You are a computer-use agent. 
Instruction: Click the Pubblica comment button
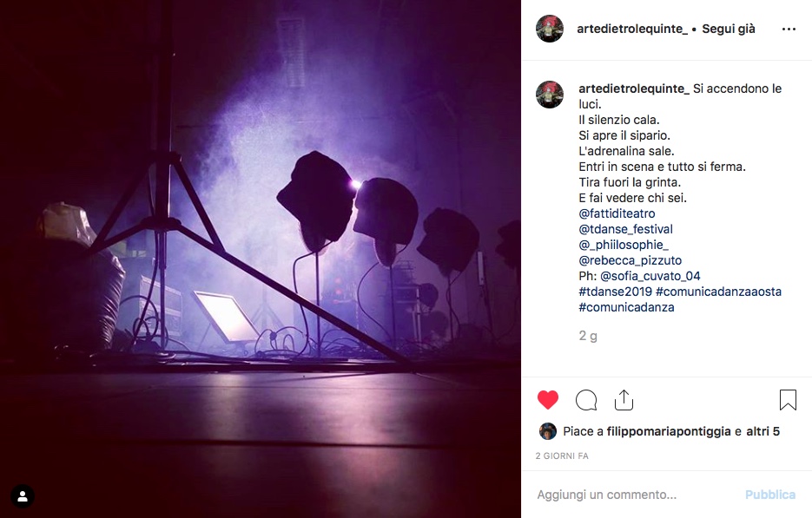click(x=770, y=495)
